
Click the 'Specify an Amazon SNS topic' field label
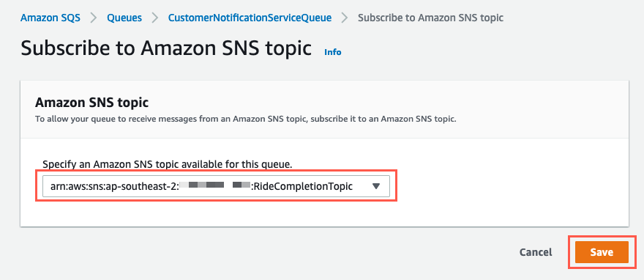tap(168, 164)
